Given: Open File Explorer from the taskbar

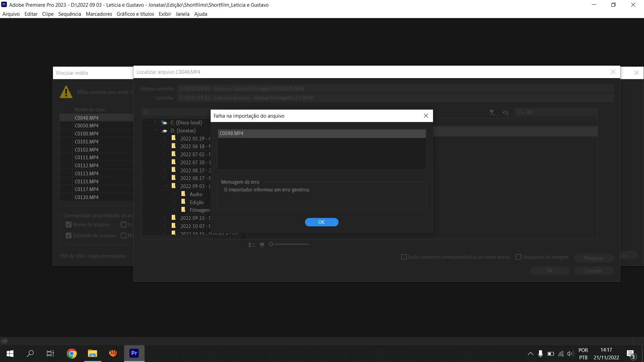Looking at the screenshot, I should (92, 354).
